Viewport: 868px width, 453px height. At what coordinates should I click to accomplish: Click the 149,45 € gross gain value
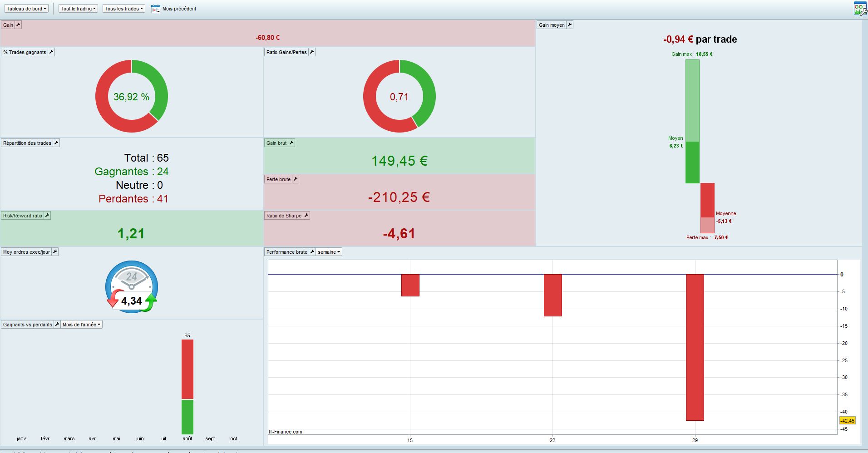pyautogui.click(x=399, y=161)
